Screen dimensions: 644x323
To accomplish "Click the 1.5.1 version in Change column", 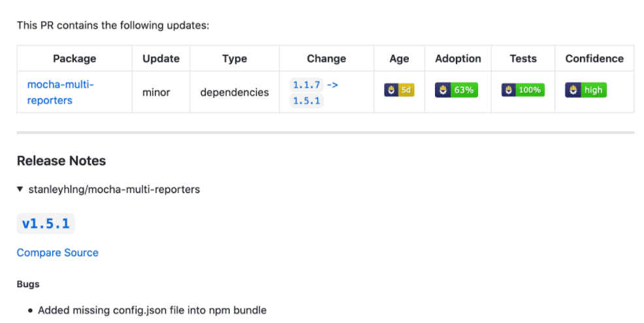I will point(306,100).
